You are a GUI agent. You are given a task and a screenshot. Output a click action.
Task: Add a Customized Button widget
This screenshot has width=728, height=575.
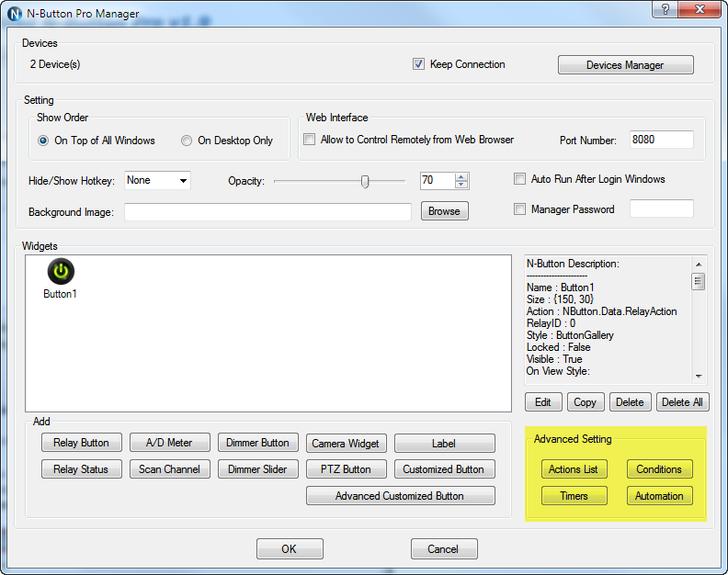pyautogui.click(x=444, y=469)
